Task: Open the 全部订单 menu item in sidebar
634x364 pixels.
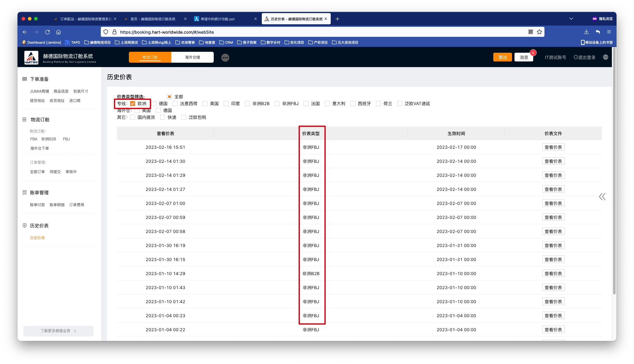Action: pos(37,172)
